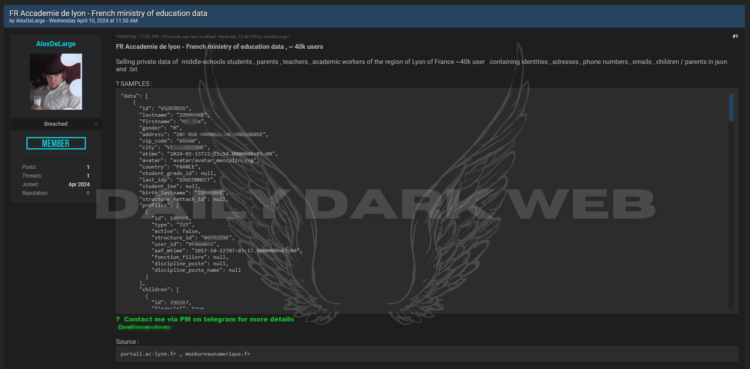Click the "children": [ line
This screenshot has height=369, width=750.
click(x=159, y=290)
